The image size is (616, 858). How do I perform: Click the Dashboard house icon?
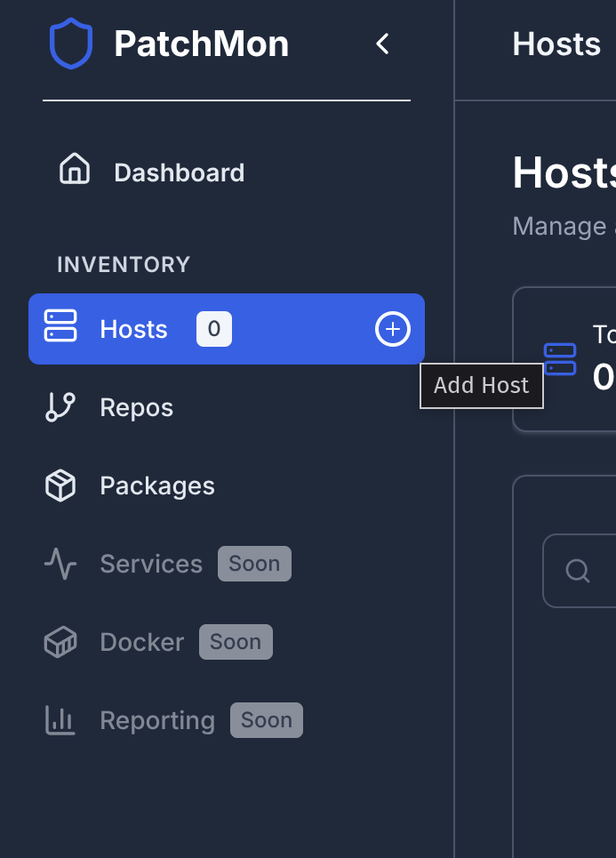point(75,169)
